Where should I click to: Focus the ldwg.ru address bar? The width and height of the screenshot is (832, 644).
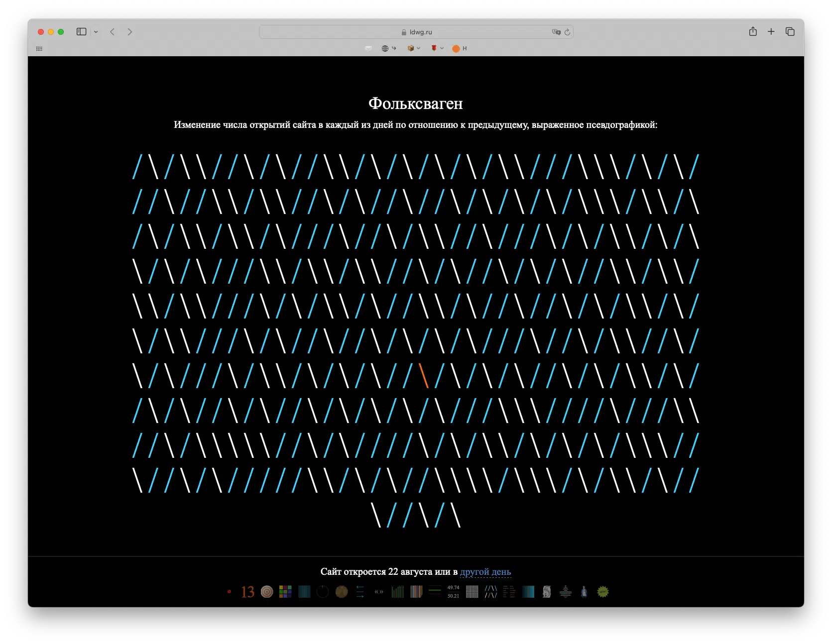coord(416,32)
